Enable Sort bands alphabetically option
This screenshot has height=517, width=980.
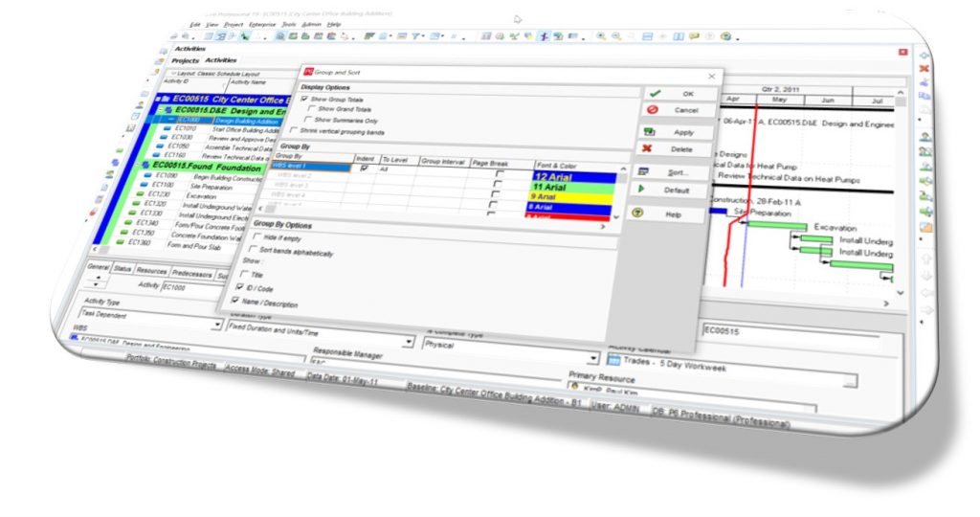pyautogui.click(x=253, y=249)
